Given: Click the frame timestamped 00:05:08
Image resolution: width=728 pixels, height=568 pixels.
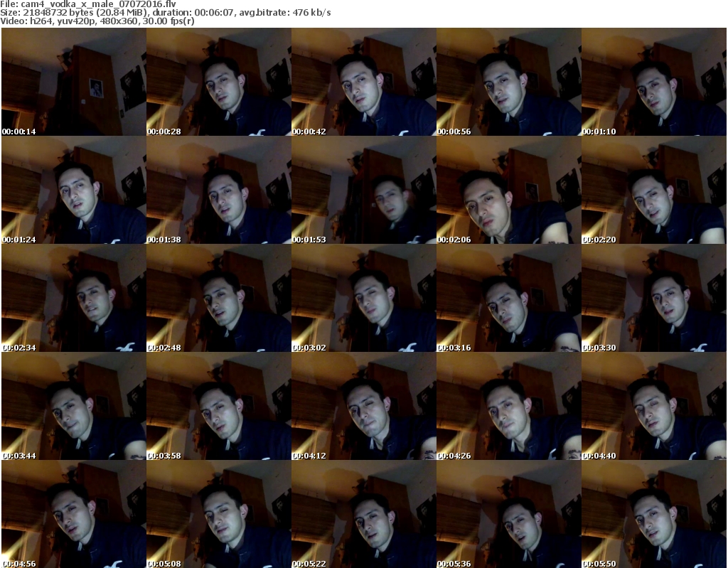Looking at the screenshot, I should tap(219, 514).
